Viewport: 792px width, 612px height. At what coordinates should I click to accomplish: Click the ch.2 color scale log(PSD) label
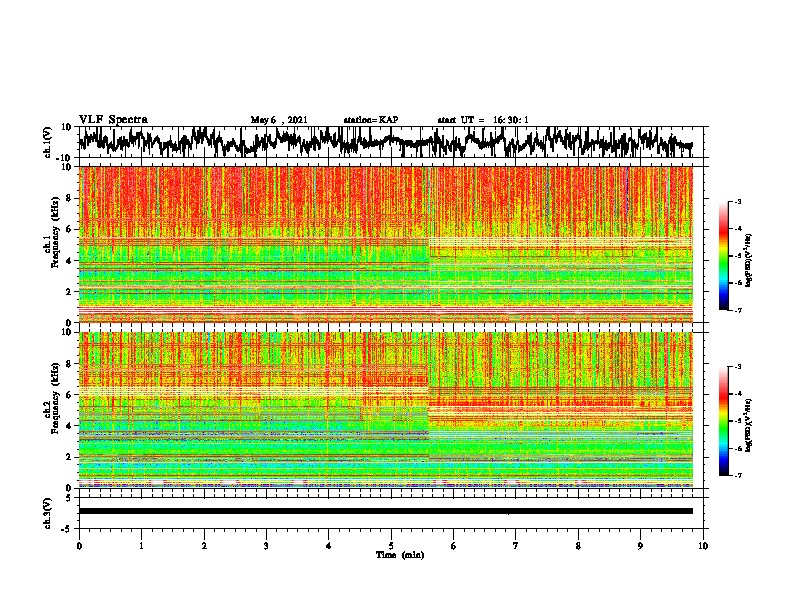[749, 426]
